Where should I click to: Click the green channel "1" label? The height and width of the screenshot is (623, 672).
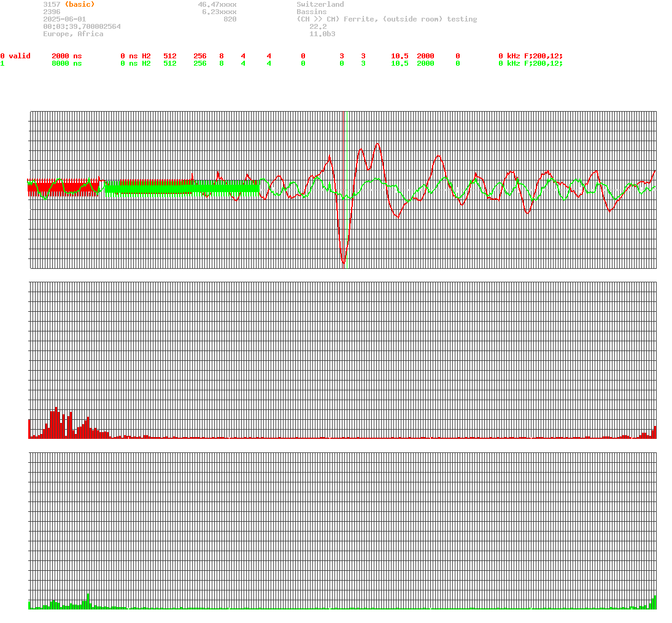coord(2,63)
